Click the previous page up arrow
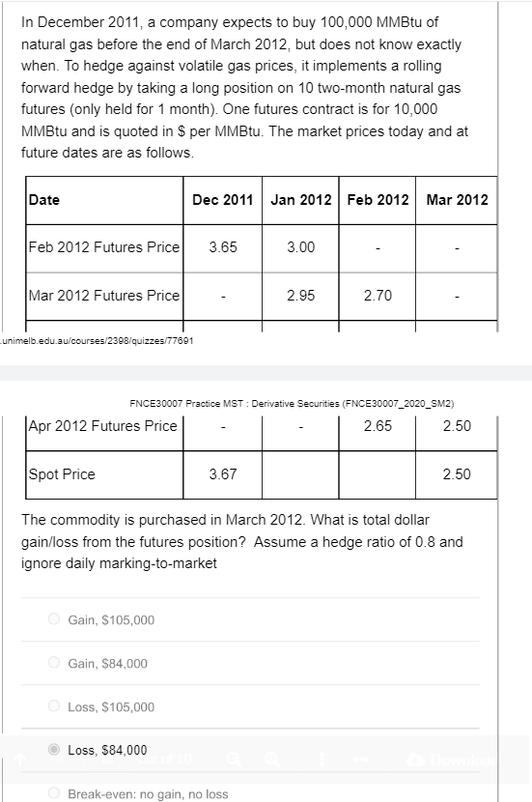The image size is (532, 802). (20, 759)
